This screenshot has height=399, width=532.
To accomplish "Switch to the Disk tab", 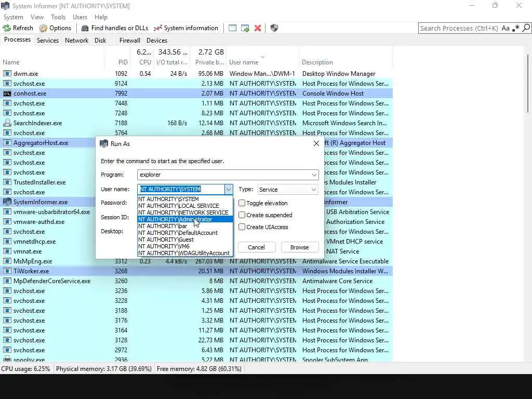I will pyautogui.click(x=100, y=41).
